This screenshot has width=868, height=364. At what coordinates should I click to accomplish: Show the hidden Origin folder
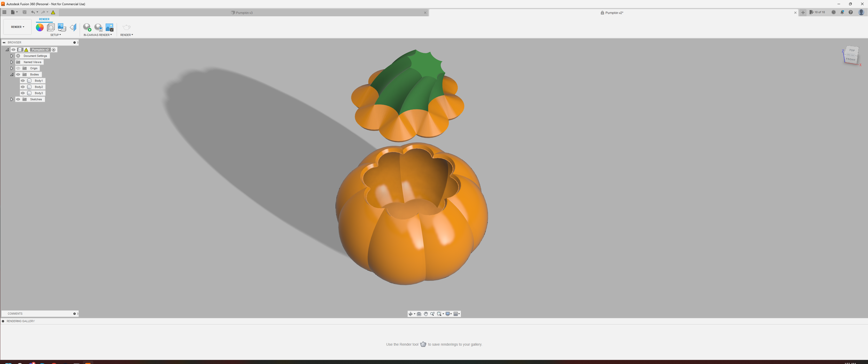click(x=18, y=69)
